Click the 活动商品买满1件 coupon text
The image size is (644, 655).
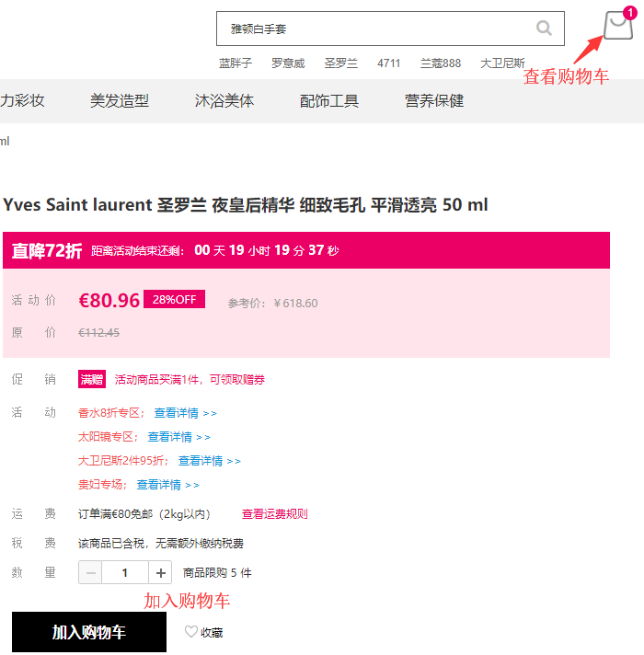point(190,379)
